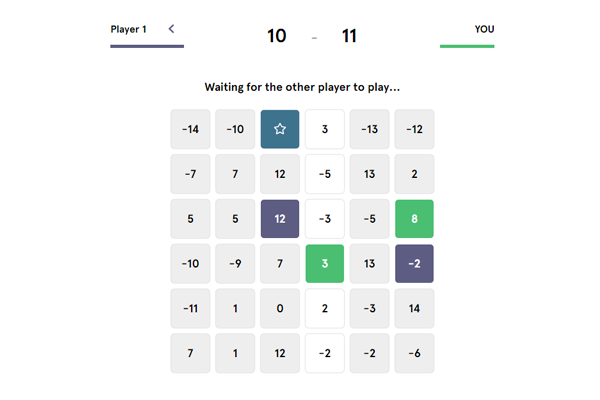The height and width of the screenshot is (400, 600).
Task: Choose the -9 tile
Action: click(235, 263)
